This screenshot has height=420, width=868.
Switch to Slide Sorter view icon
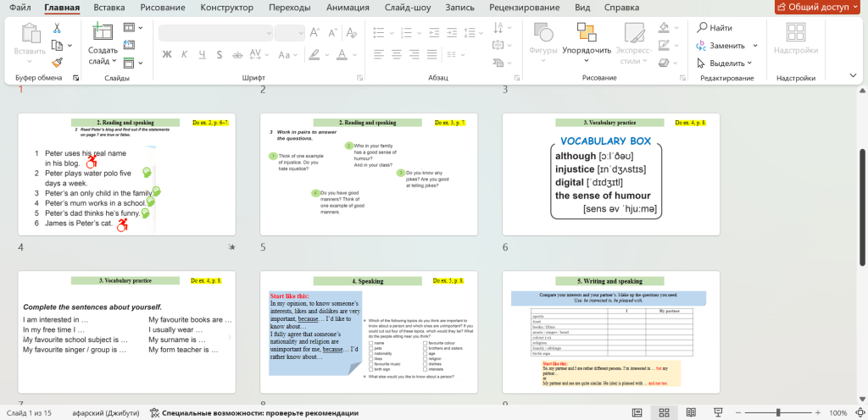tap(665, 413)
